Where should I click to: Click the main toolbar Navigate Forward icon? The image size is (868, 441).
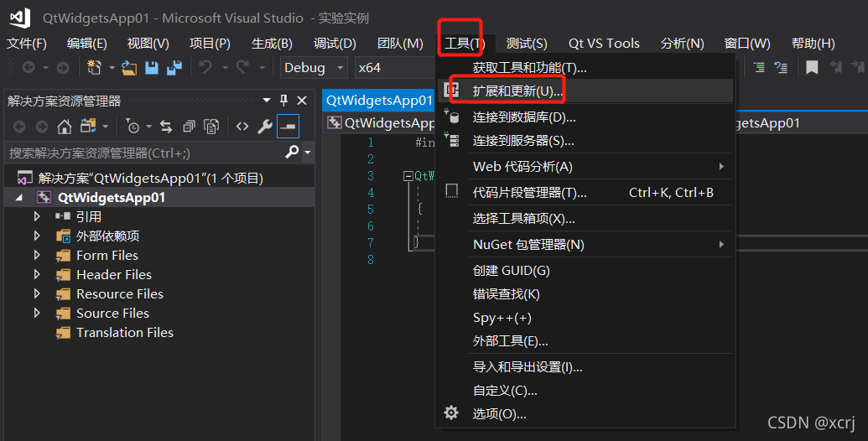pyautogui.click(x=63, y=68)
